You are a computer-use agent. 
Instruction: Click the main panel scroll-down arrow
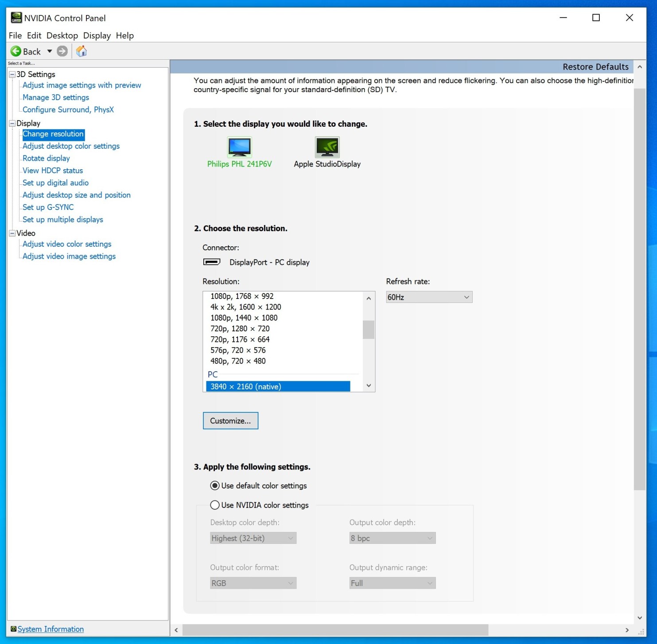click(640, 618)
